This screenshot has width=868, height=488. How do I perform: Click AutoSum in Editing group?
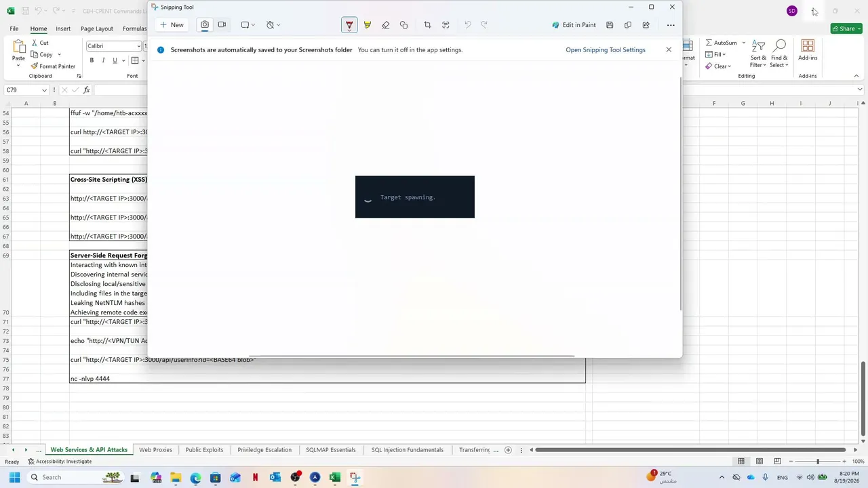(721, 43)
